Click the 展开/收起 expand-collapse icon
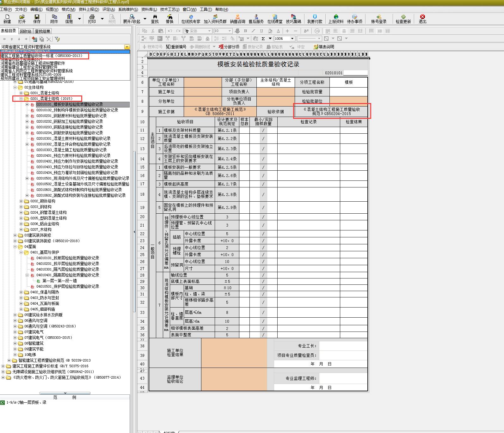504x433 pixels. pos(132,19)
